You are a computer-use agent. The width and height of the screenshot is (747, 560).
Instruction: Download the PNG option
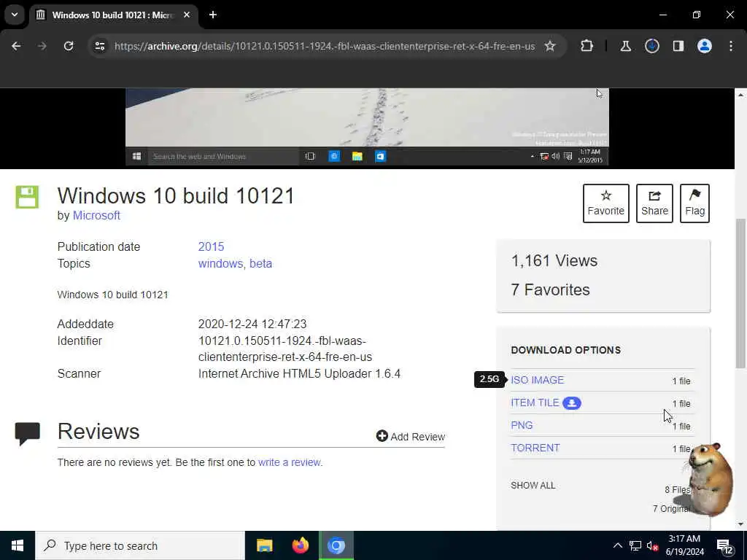pos(522,425)
